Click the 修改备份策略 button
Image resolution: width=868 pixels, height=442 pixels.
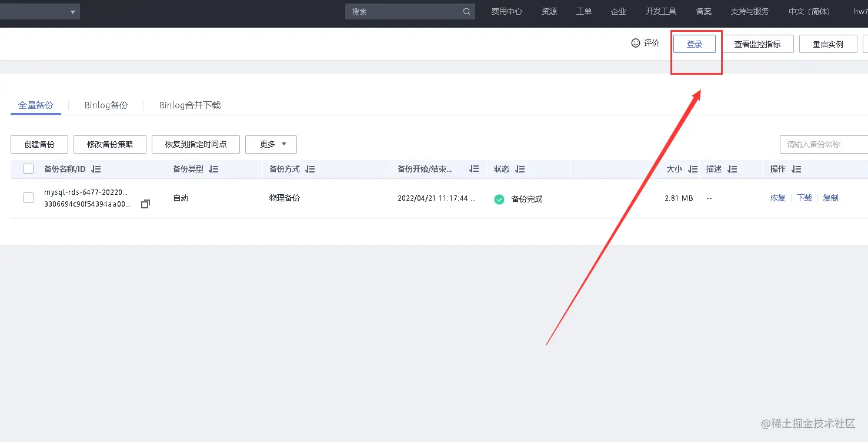[x=110, y=144]
